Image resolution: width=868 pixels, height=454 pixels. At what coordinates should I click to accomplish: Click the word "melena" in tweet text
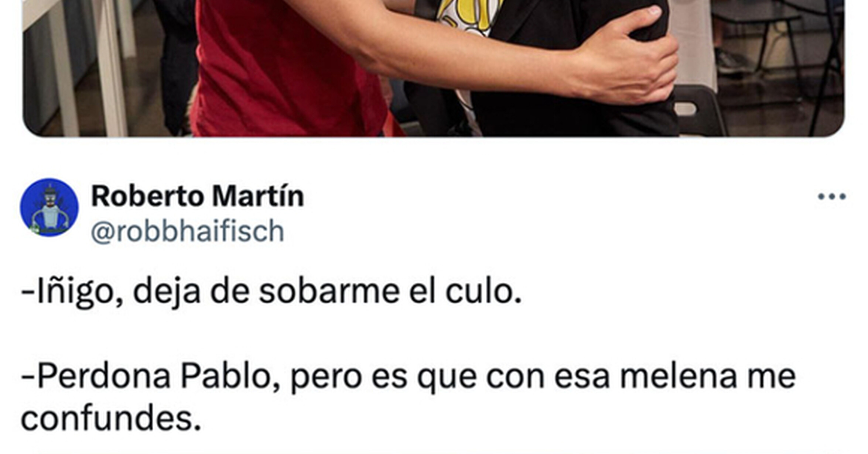click(679, 377)
